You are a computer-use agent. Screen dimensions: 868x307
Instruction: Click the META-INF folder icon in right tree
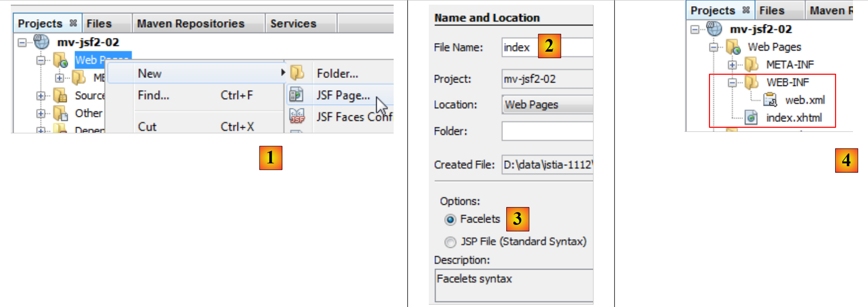(752, 64)
